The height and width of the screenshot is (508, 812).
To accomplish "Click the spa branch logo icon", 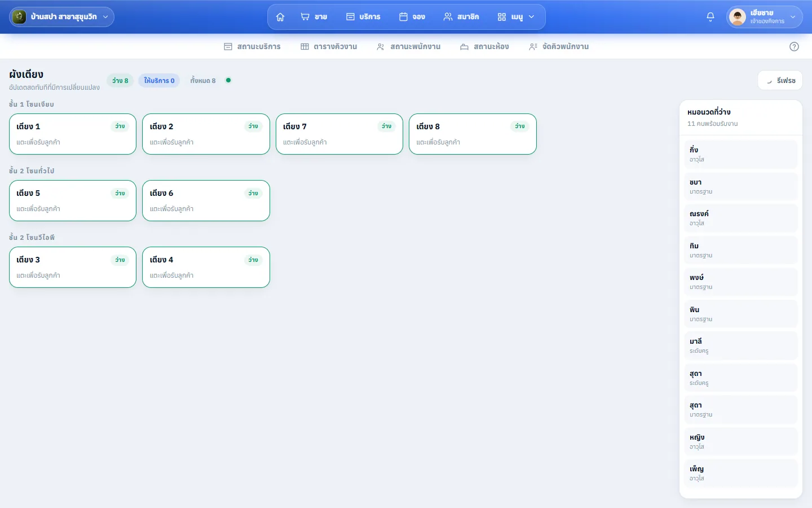I will [x=19, y=17].
